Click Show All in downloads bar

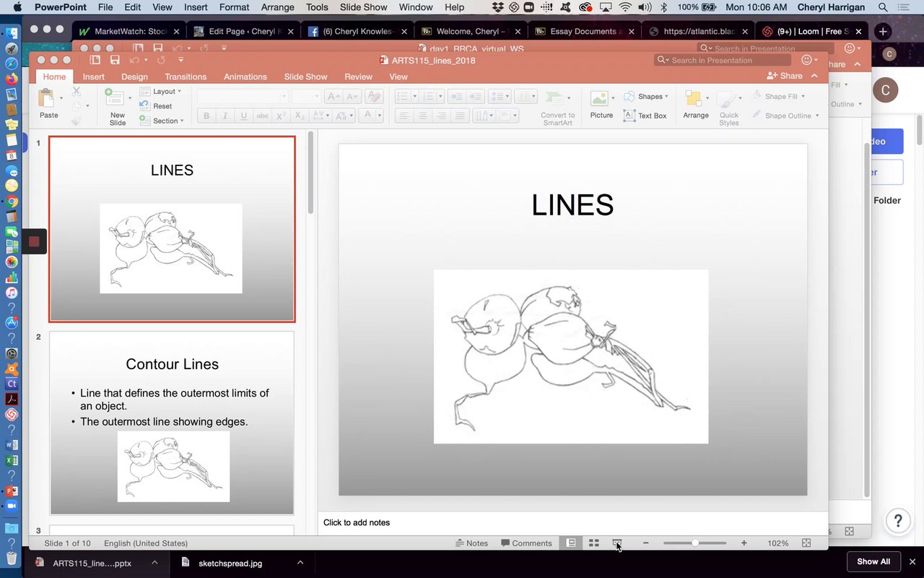873,562
